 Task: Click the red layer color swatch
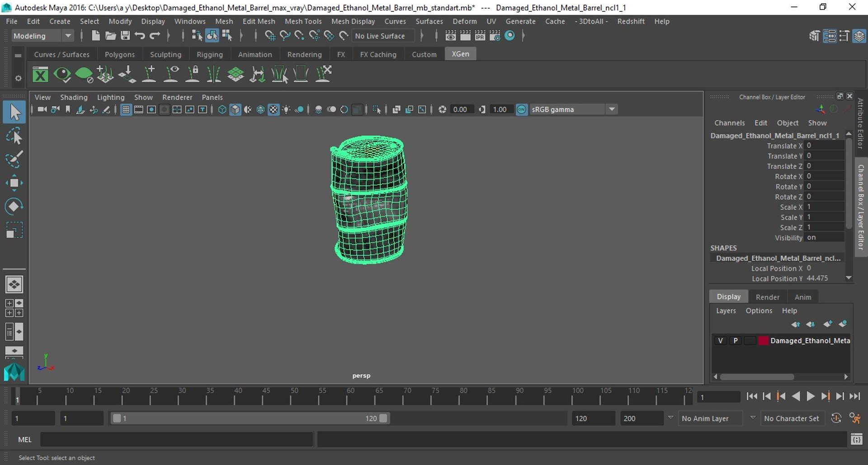(x=764, y=341)
